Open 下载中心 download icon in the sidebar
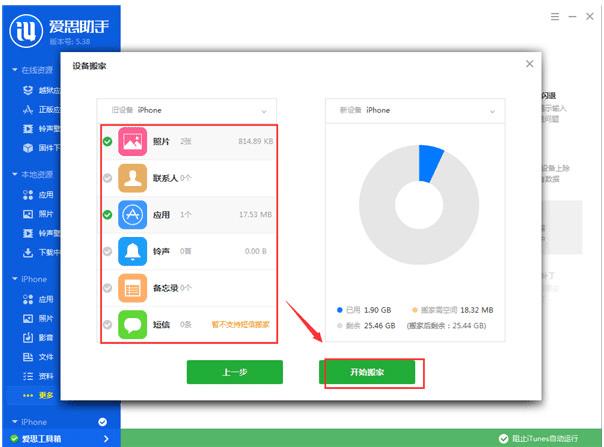Viewport: 604px width, 447px height. pos(28,252)
